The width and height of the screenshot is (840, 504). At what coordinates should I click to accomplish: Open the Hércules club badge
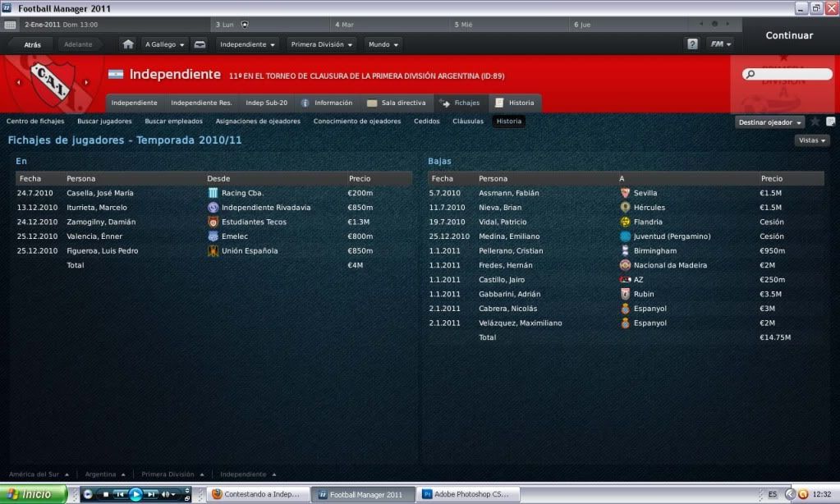(x=625, y=208)
